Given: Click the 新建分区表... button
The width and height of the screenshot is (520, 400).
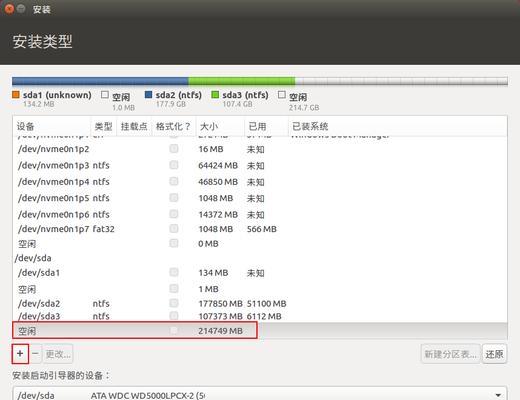Looking at the screenshot, I should [450, 354].
